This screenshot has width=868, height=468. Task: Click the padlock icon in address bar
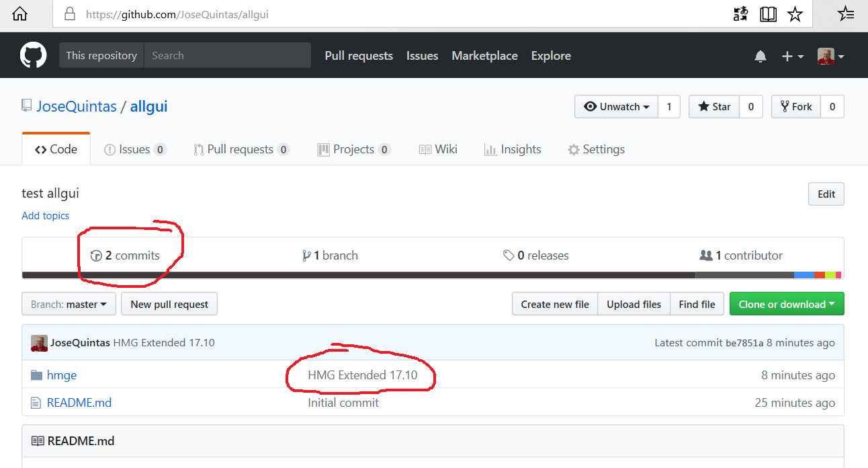point(69,13)
